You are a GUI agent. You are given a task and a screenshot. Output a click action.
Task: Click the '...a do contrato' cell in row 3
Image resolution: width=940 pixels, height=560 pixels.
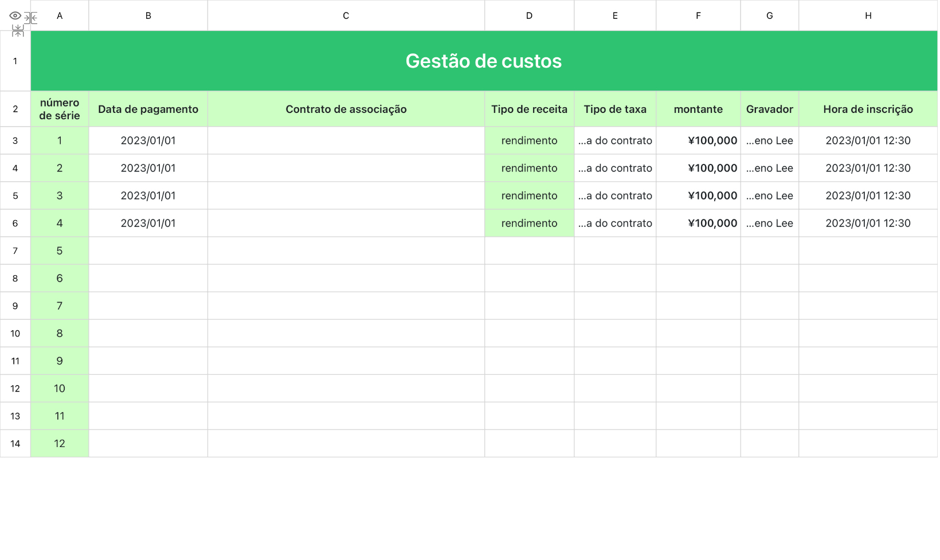click(x=615, y=140)
